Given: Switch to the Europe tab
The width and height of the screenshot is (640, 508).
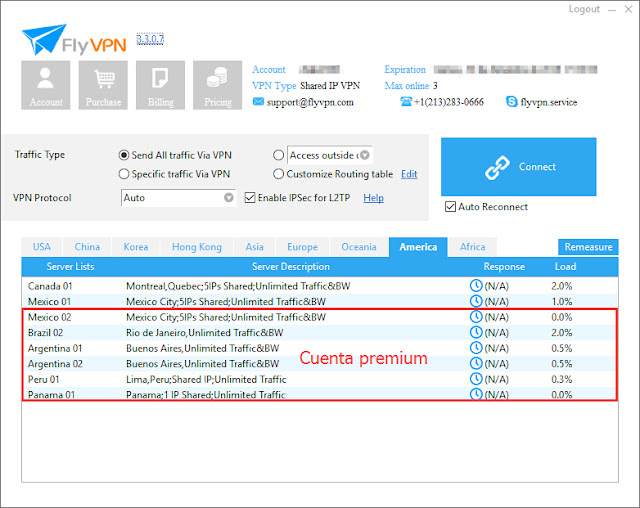Looking at the screenshot, I should [x=302, y=247].
